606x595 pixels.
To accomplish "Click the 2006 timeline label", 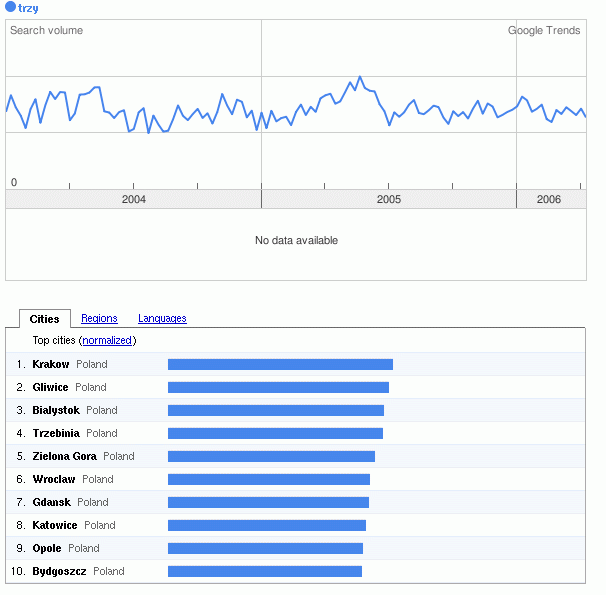I will (x=549, y=200).
